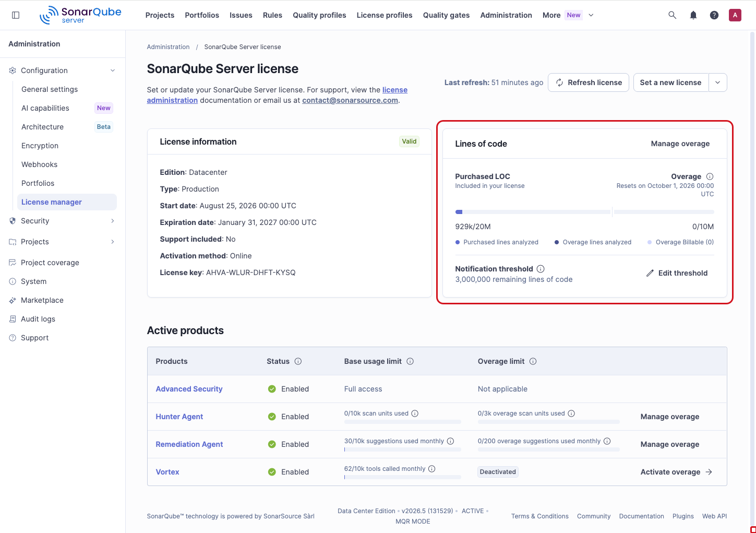Show info for Hunter Agent overage scan units
Viewport: 756px width, 533px height.
point(571,413)
